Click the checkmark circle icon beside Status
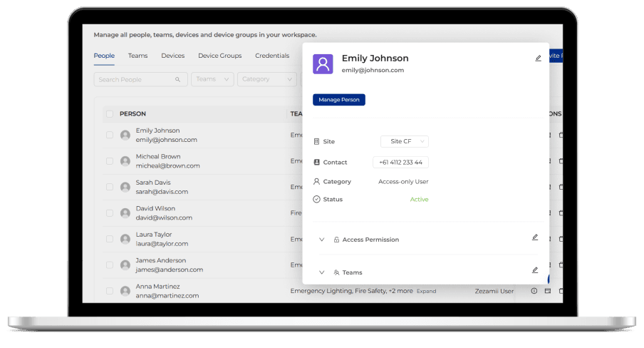This screenshot has height=348, width=644. tap(317, 199)
